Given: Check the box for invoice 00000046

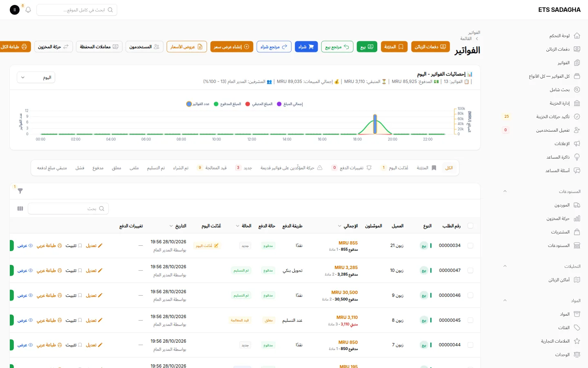Looking at the screenshot, I should point(470,296).
